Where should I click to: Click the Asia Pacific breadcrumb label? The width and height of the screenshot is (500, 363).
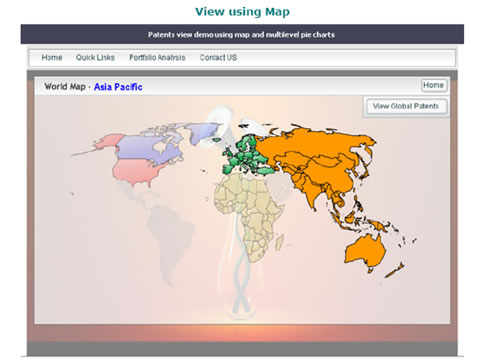118,87
